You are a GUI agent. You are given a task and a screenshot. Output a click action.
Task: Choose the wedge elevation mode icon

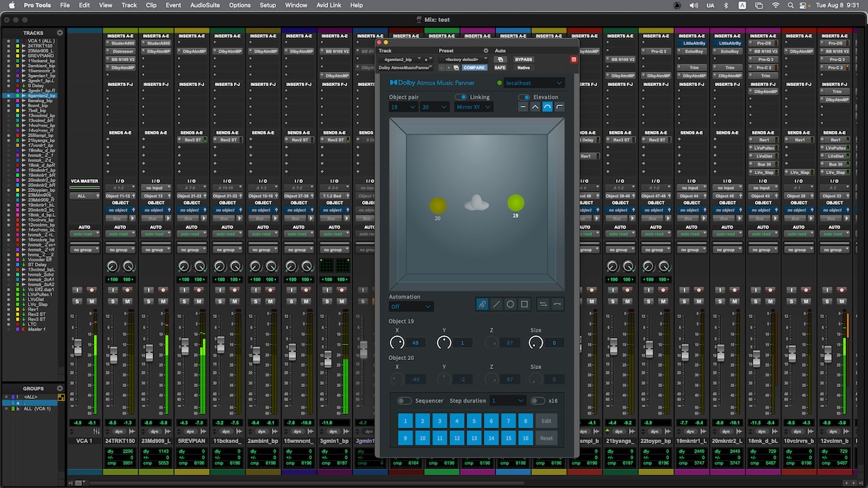(535, 107)
